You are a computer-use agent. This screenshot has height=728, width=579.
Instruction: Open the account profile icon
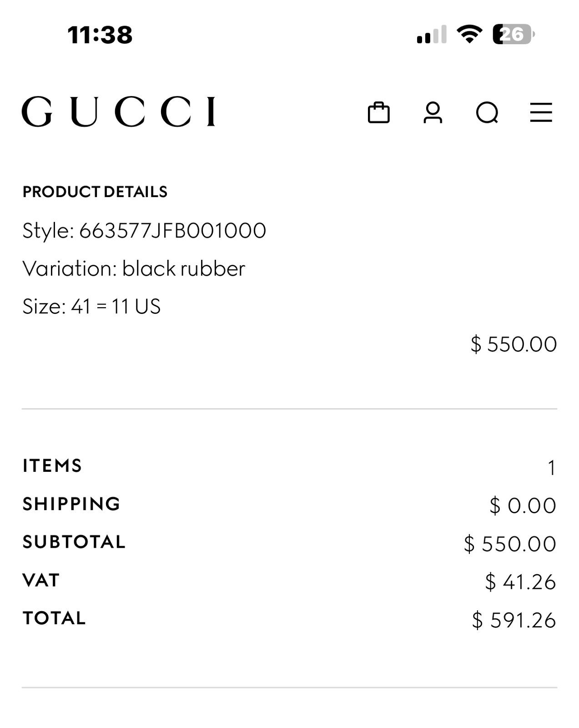point(433,112)
